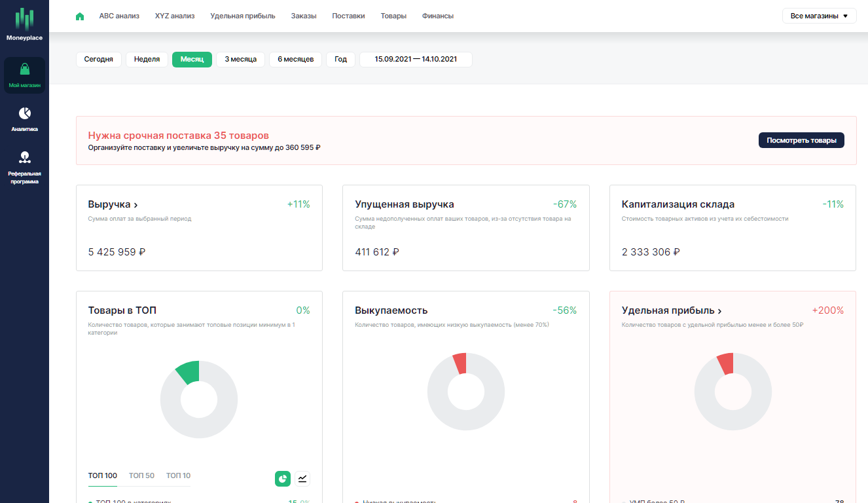Click the Moneyplace logo icon
Screen dimensions: 868x503
24,19
